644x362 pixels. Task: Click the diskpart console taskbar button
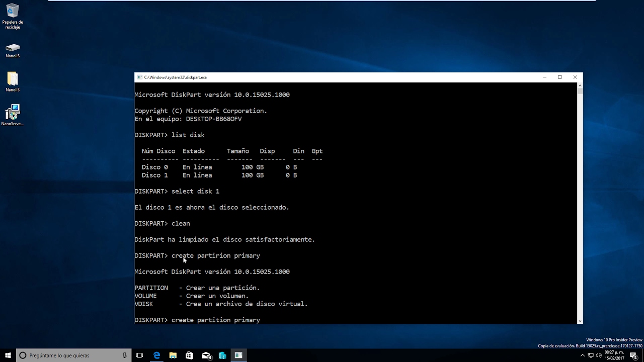tap(238, 355)
